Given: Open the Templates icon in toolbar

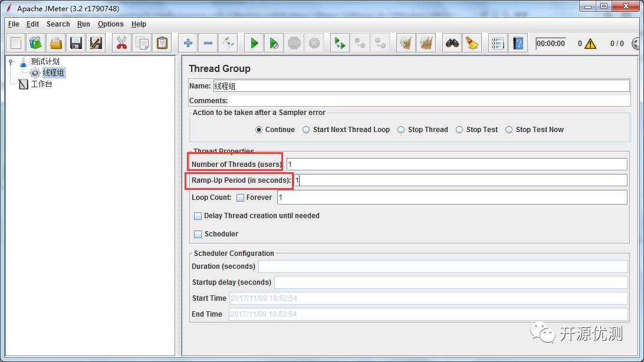Looking at the screenshot, I should pos(36,43).
